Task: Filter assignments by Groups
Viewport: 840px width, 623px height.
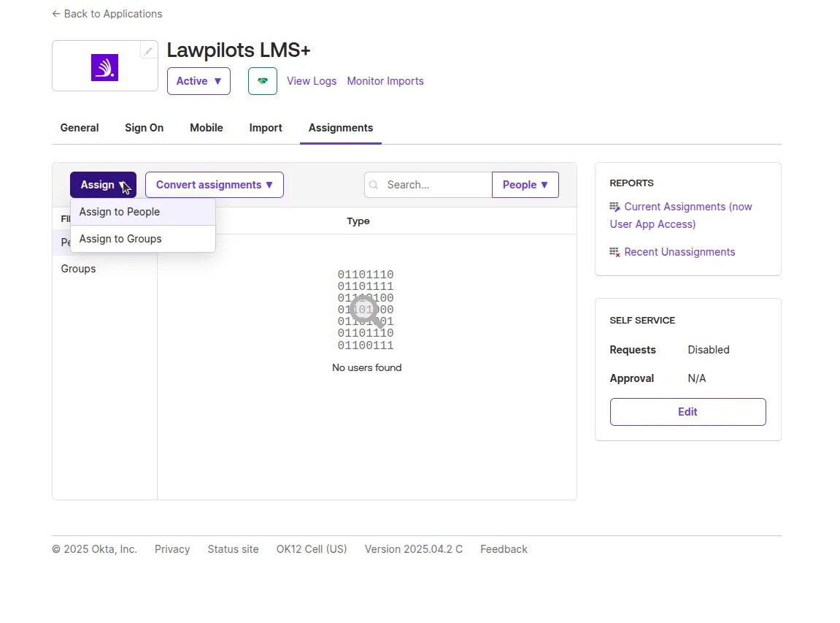Action: click(78, 270)
